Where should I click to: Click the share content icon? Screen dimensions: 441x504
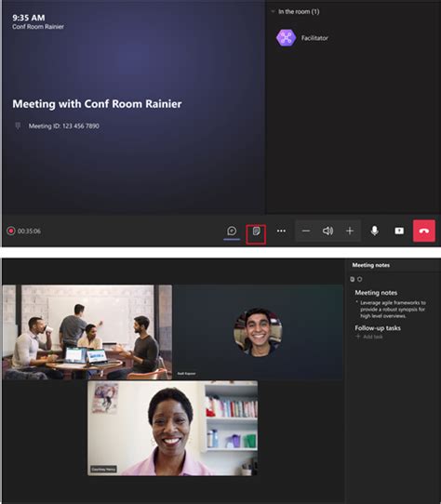pyautogui.click(x=399, y=231)
